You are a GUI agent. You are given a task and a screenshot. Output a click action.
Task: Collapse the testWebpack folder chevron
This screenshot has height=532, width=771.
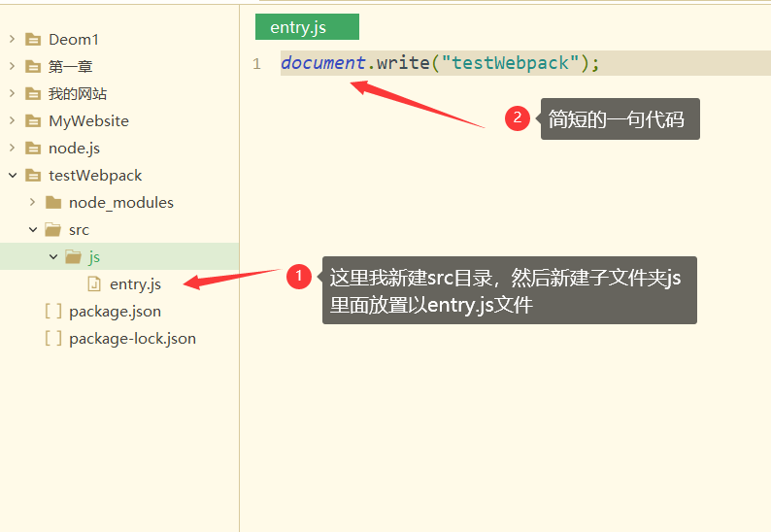(x=13, y=175)
